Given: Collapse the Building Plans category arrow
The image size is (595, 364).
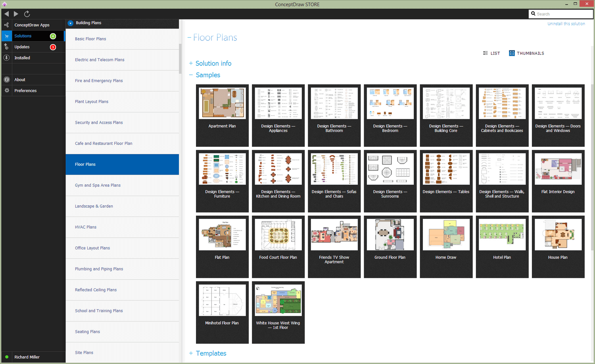Looking at the screenshot, I should click(x=71, y=23).
